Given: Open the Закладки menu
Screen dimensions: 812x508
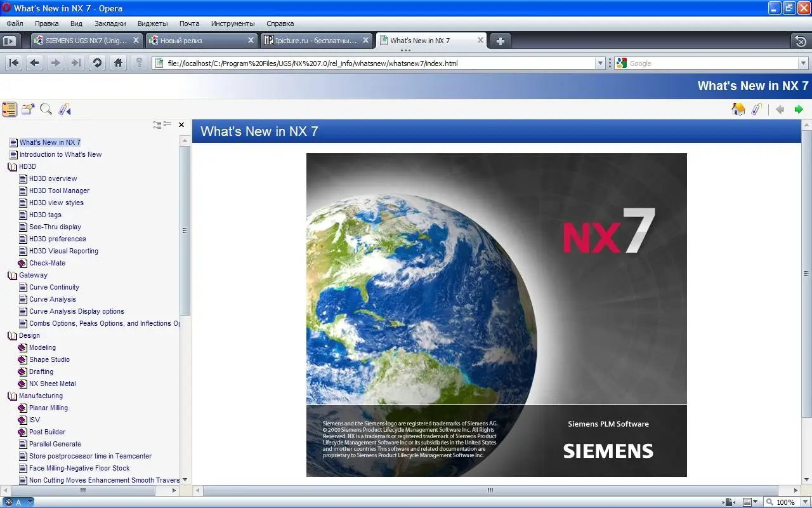Looking at the screenshot, I should [x=110, y=23].
